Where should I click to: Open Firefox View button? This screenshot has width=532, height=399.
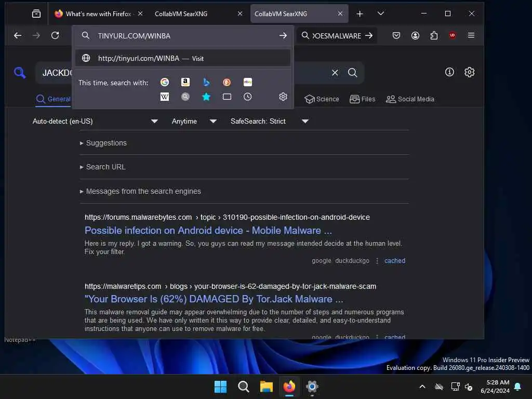click(x=36, y=14)
